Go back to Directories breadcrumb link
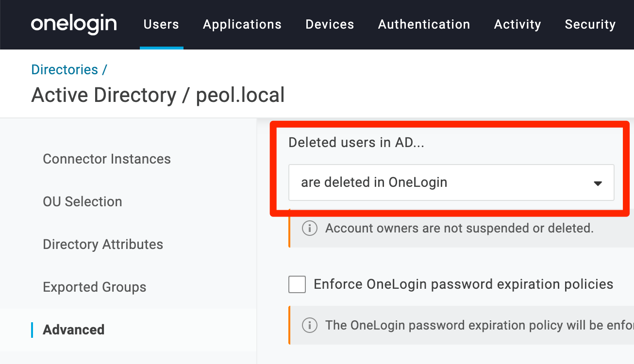Image resolution: width=634 pixels, height=364 pixels. point(65,69)
